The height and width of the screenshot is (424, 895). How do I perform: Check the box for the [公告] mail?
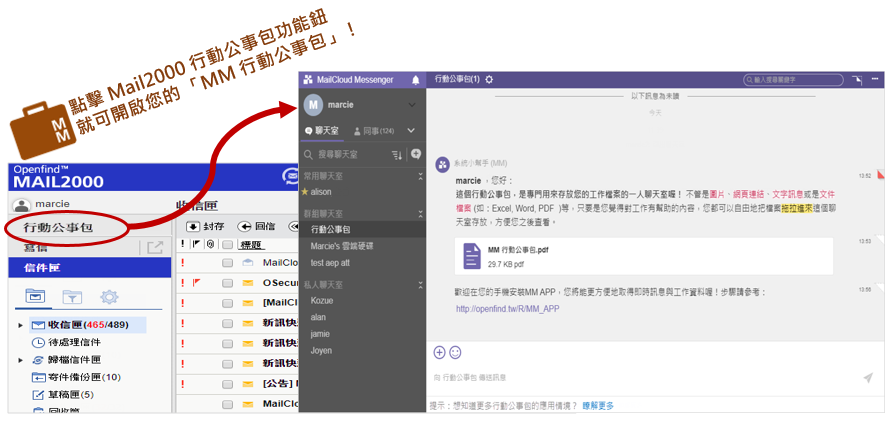tap(228, 383)
